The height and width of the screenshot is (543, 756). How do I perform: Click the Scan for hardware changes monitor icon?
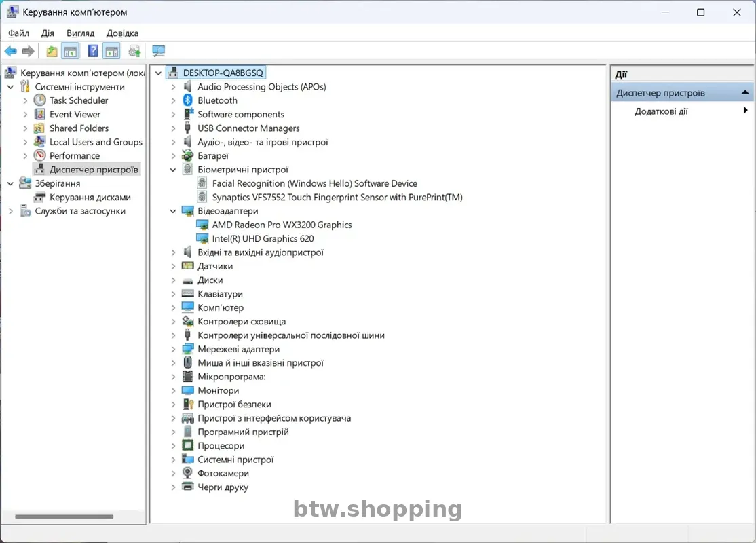(158, 51)
